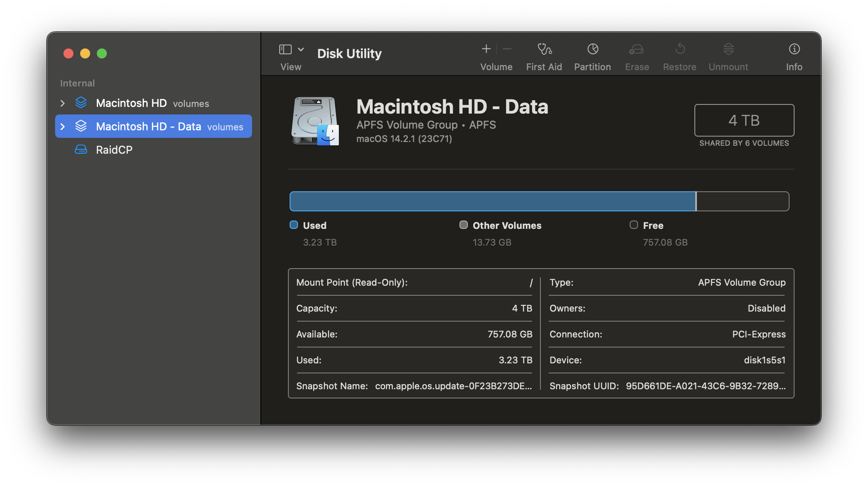The height and width of the screenshot is (487, 868).
Task: Click the Info toolbar icon
Action: point(794,49)
